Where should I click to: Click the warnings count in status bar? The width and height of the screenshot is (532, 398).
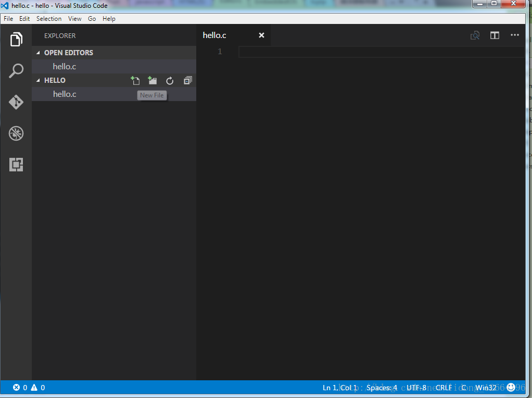(x=38, y=388)
